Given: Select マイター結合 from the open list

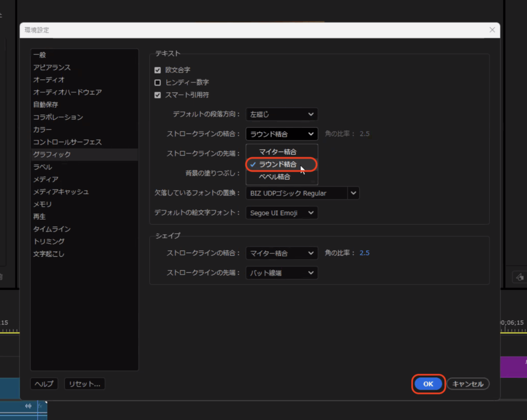Looking at the screenshot, I should [x=278, y=152].
